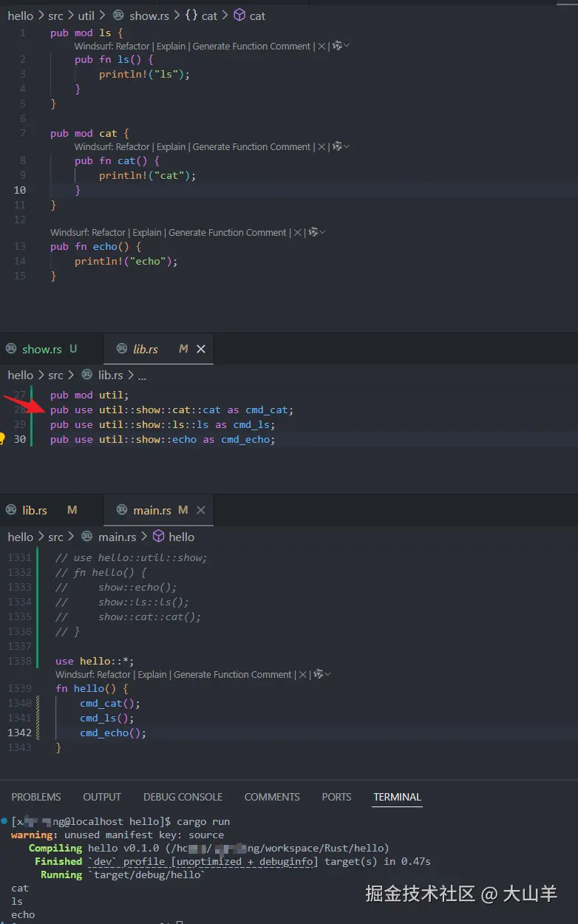The image size is (578, 924).
Task: Click Explain codelens above fn hello
Action: 152,674
